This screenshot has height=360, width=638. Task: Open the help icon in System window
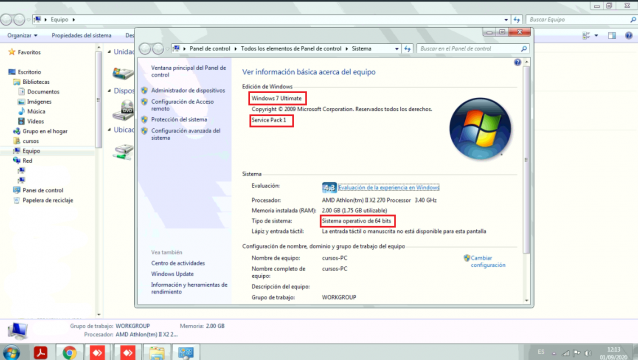(x=517, y=62)
